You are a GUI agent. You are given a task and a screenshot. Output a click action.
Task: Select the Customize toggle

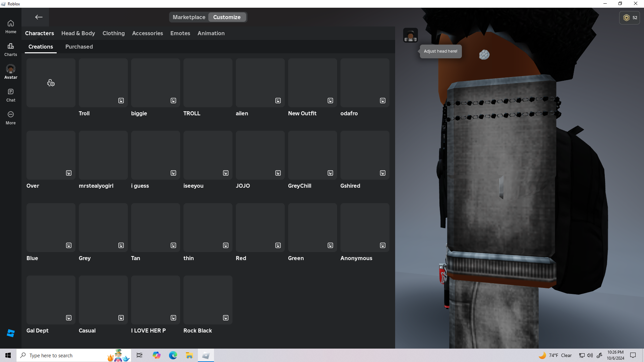tap(227, 17)
